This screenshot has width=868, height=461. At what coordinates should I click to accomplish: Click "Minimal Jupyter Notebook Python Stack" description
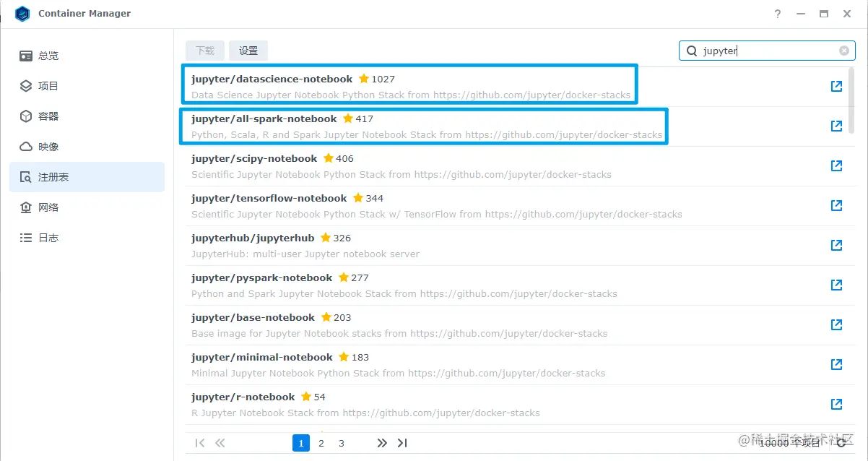[x=399, y=373]
